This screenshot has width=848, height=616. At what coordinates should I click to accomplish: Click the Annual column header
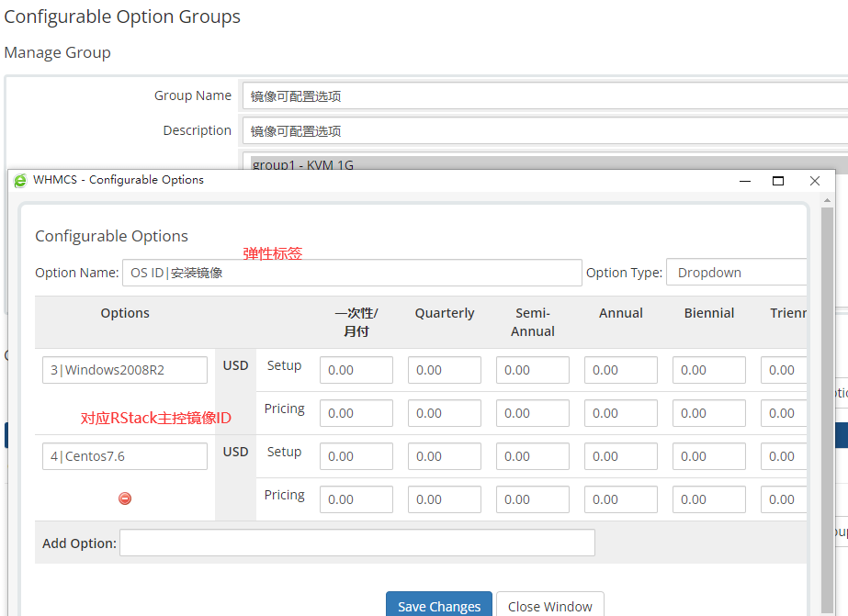click(621, 313)
